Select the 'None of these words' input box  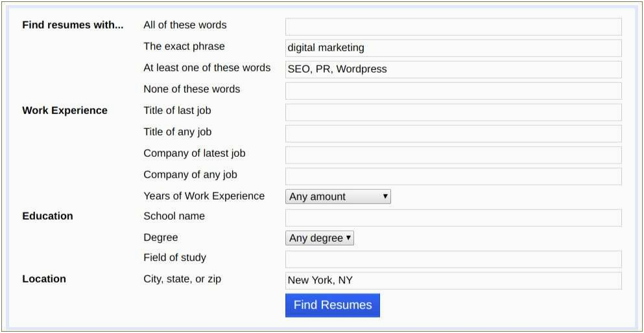pos(453,91)
